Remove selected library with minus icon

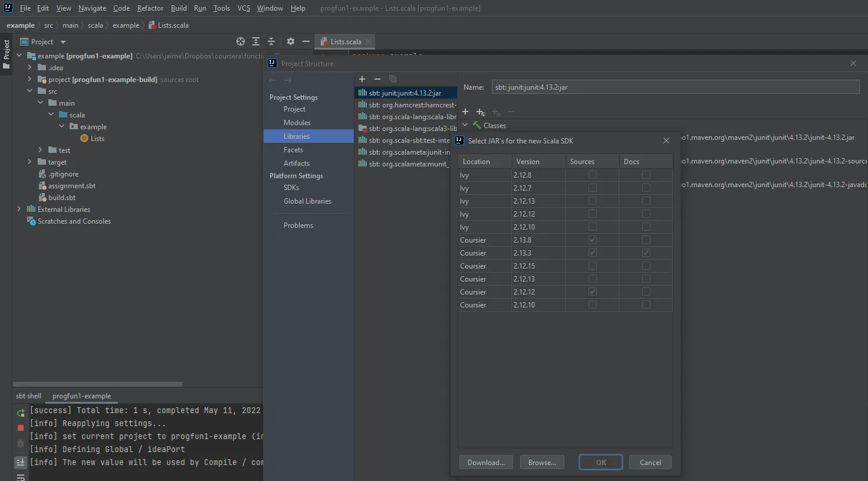point(377,79)
